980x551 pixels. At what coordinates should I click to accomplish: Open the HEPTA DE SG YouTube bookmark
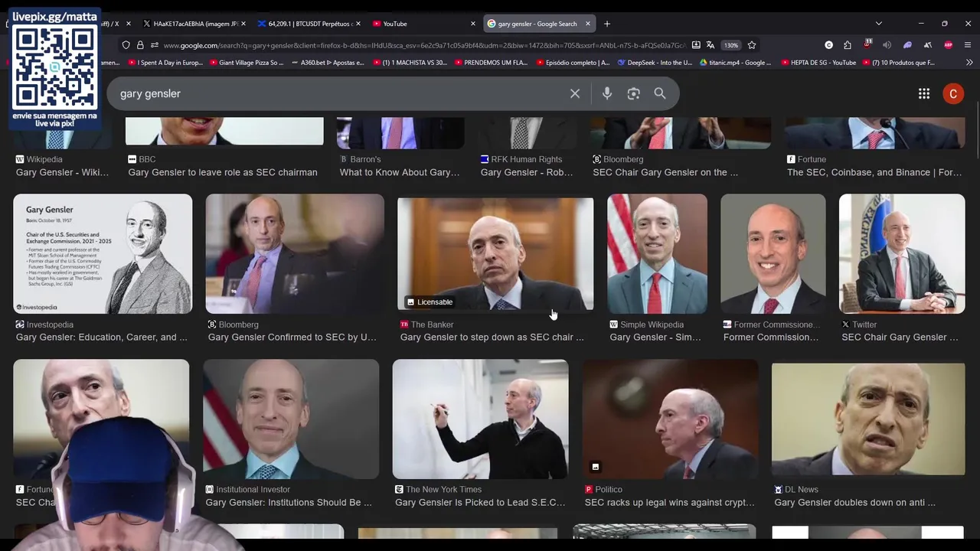click(818, 63)
